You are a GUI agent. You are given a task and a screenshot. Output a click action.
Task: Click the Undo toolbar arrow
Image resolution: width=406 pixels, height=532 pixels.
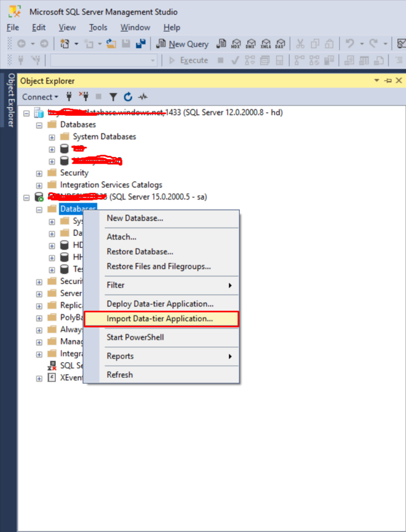pos(350,44)
